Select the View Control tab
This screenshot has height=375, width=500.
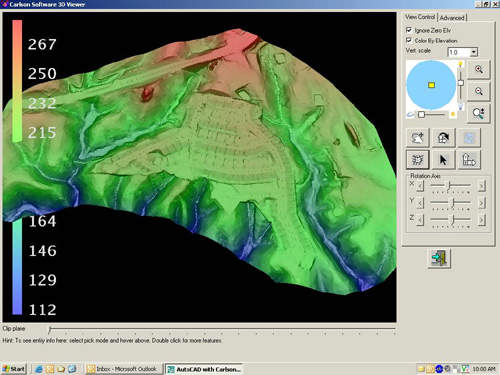(x=420, y=17)
